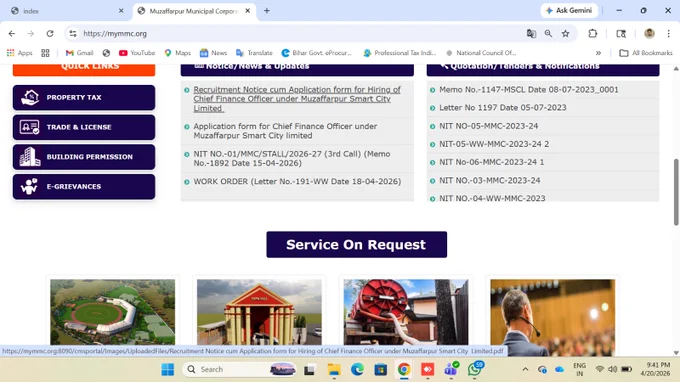The width and height of the screenshot is (680, 382).
Task: Bookmark this page with the star icon
Action: point(566,33)
